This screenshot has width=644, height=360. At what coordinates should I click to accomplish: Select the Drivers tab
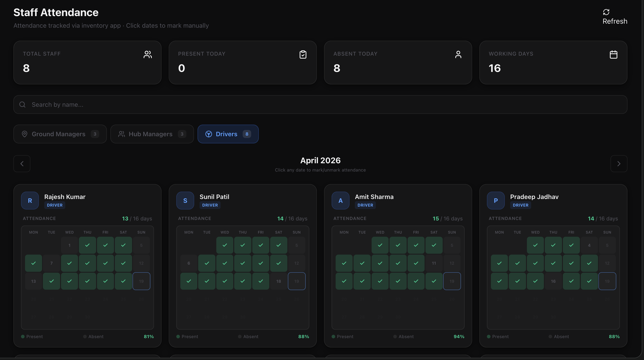click(228, 134)
